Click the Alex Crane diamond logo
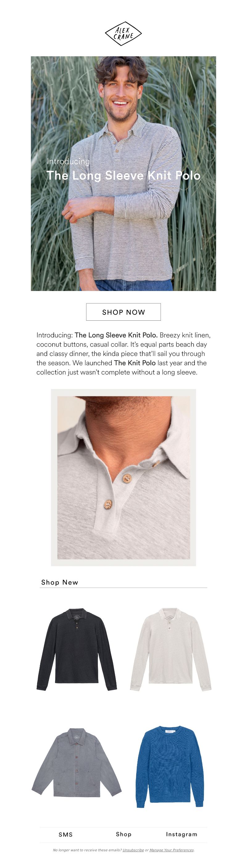Screen dimensions: 247x868 point(123,34)
